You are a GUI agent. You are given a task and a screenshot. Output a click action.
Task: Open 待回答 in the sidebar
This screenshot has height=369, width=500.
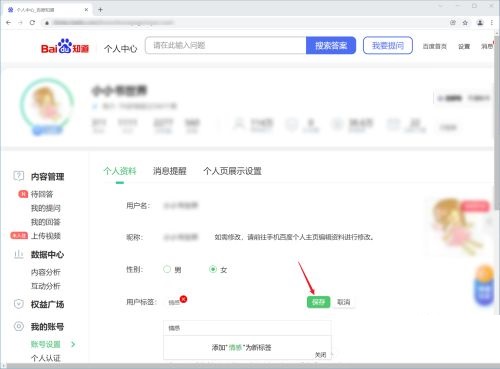(42, 194)
